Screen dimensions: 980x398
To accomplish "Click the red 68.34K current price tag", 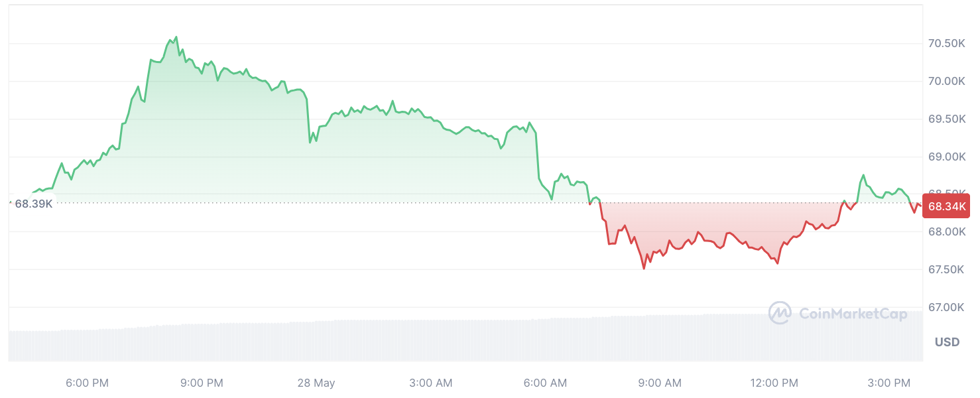I will coord(947,206).
